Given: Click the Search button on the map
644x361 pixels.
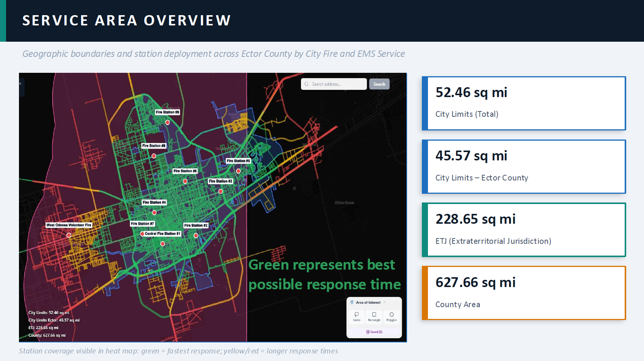Looking at the screenshot, I should (379, 84).
